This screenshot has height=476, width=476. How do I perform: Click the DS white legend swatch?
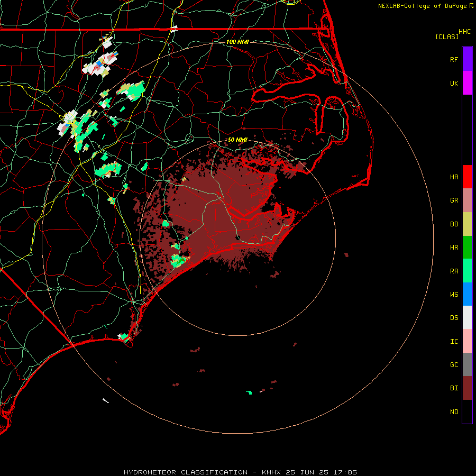pos(467,317)
